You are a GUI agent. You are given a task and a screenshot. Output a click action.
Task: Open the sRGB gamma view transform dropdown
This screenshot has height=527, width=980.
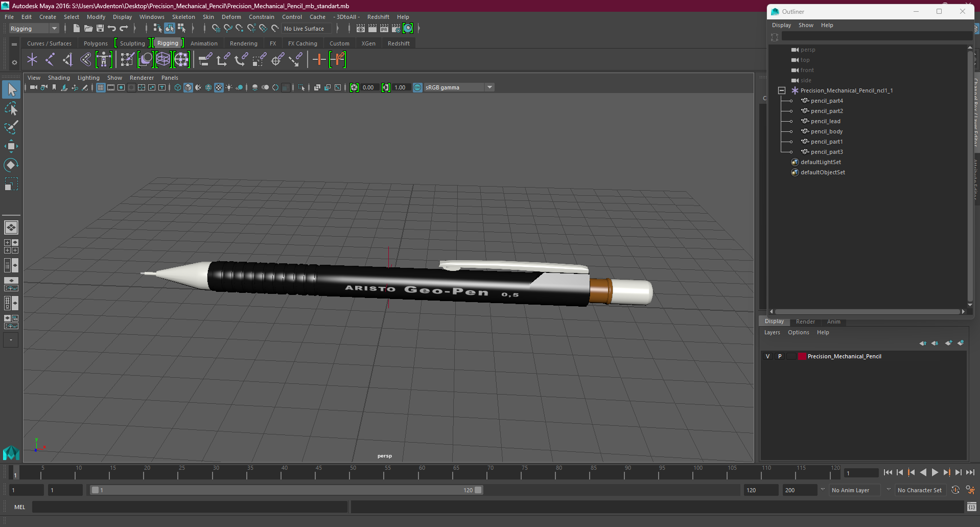[459, 87]
